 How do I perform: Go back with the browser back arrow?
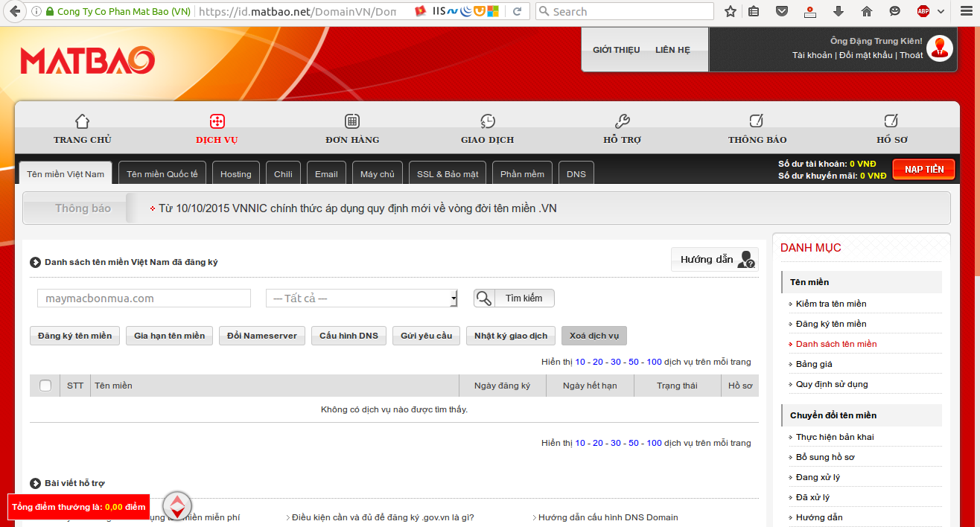click(x=14, y=11)
